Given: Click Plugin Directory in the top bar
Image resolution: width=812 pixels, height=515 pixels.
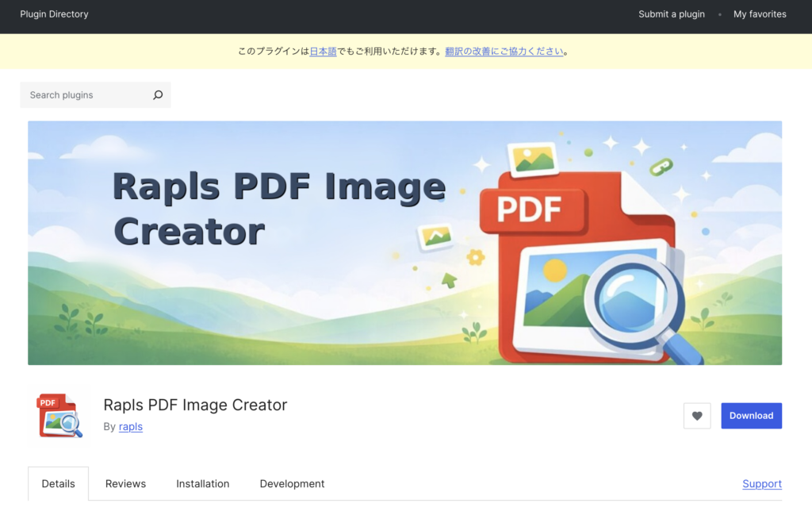Looking at the screenshot, I should (54, 13).
